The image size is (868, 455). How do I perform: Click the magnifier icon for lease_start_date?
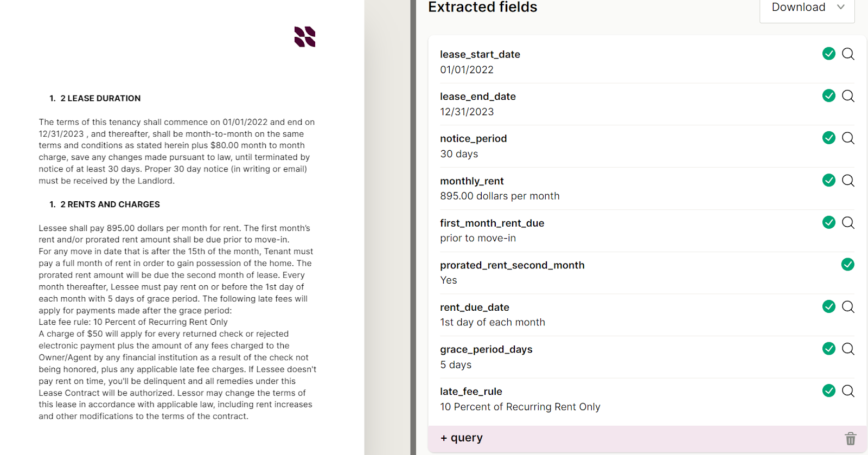pos(848,54)
